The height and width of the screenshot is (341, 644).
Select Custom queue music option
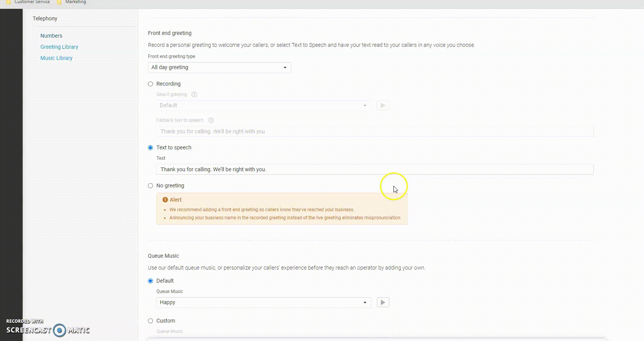151,321
